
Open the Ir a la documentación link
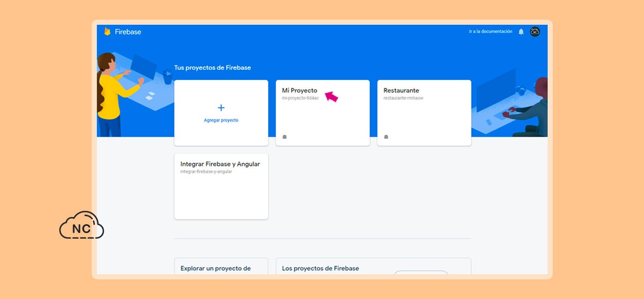pyautogui.click(x=490, y=31)
